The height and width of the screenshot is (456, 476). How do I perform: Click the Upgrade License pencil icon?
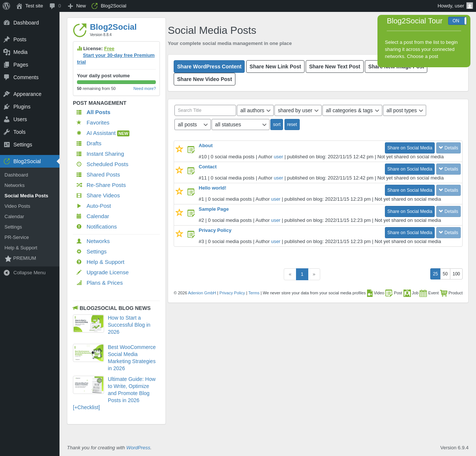click(79, 272)
